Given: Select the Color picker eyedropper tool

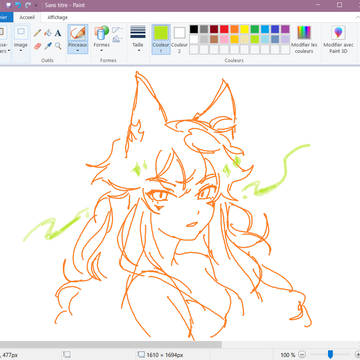Looking at the screenshot, I should click(48, 46).
